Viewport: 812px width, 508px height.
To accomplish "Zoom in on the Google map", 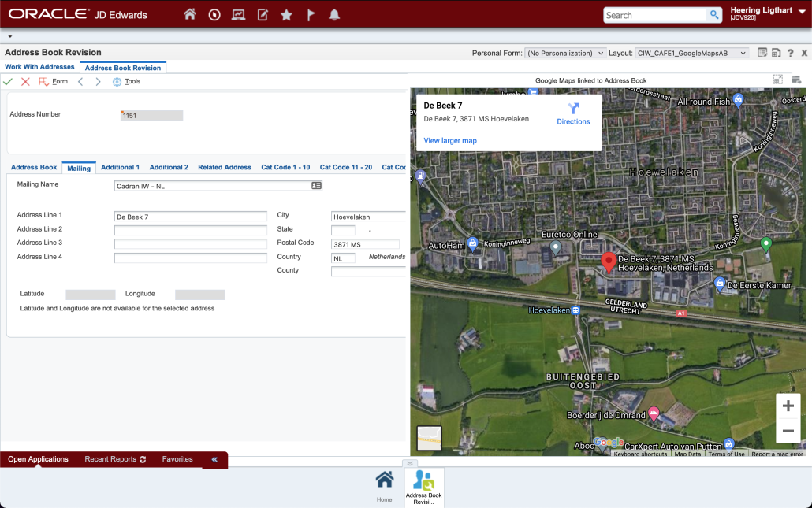I will coord(788,406).
